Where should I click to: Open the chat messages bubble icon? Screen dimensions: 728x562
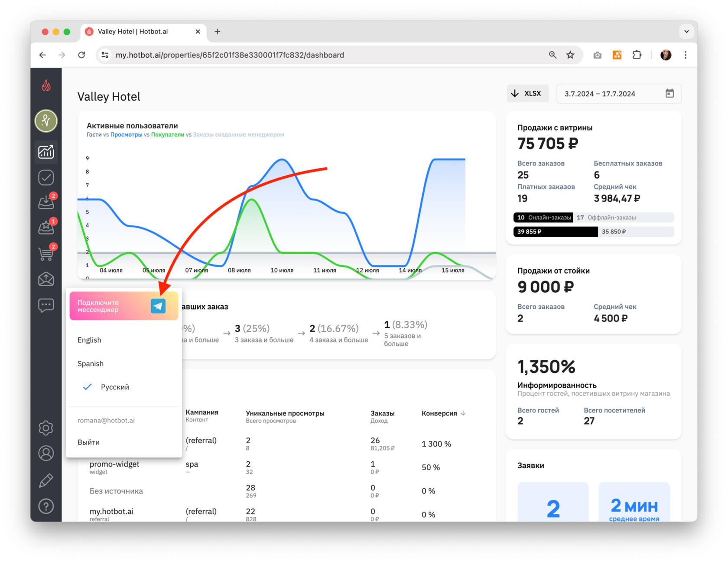(x=46, y=305)
